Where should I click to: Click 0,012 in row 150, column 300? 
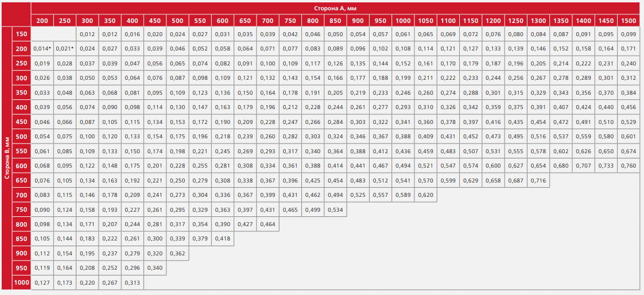87,34
